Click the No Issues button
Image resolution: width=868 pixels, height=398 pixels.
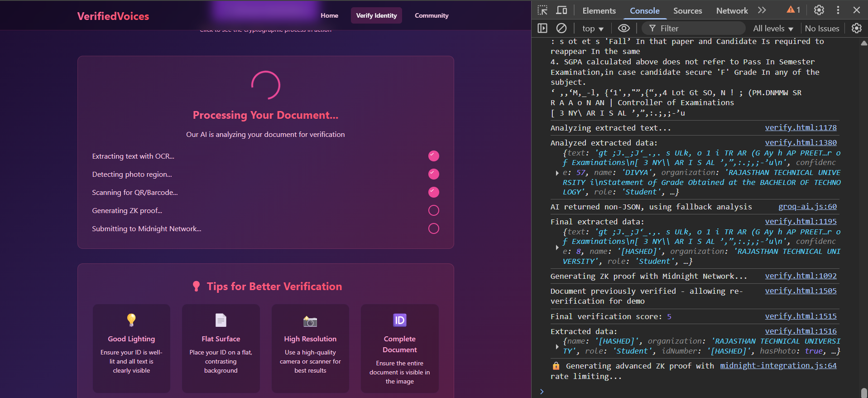point(822,29)
